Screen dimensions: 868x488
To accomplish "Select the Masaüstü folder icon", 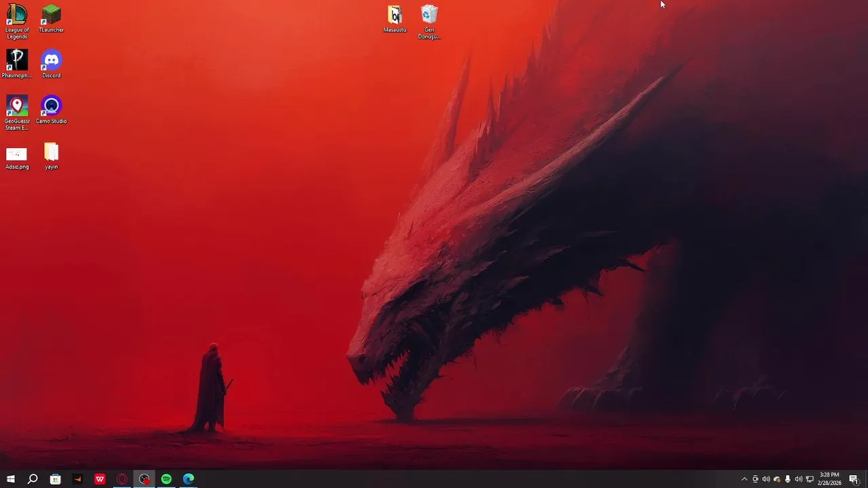I will tap(395, 19).
